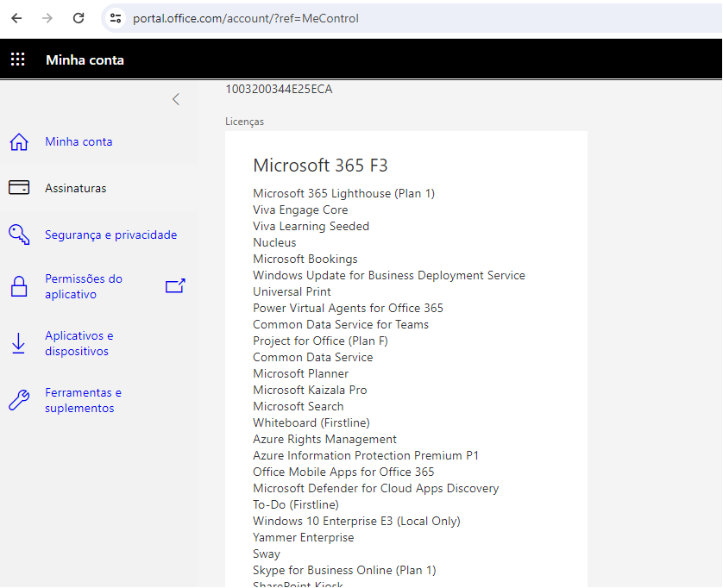723x588 pixels.
Task: Open Aplicativos e dispositivos page
Action: [x=79, y=343]
